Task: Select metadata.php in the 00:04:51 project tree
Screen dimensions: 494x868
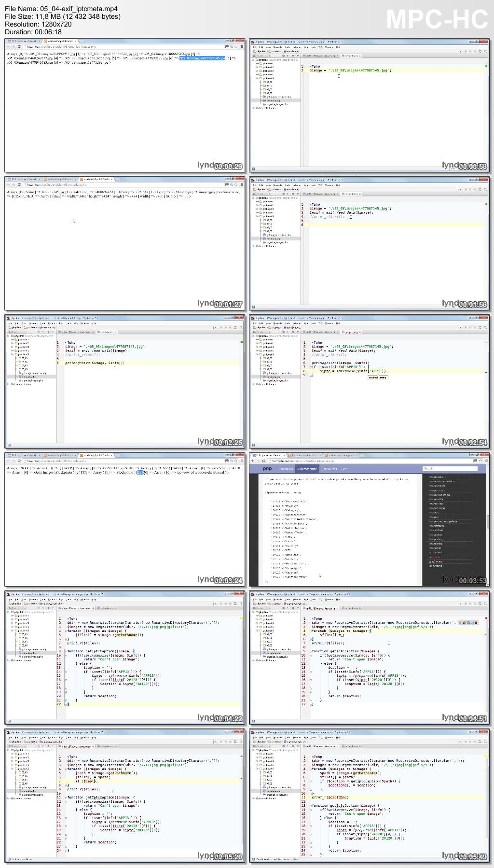Action: click(x=273, y=652)
